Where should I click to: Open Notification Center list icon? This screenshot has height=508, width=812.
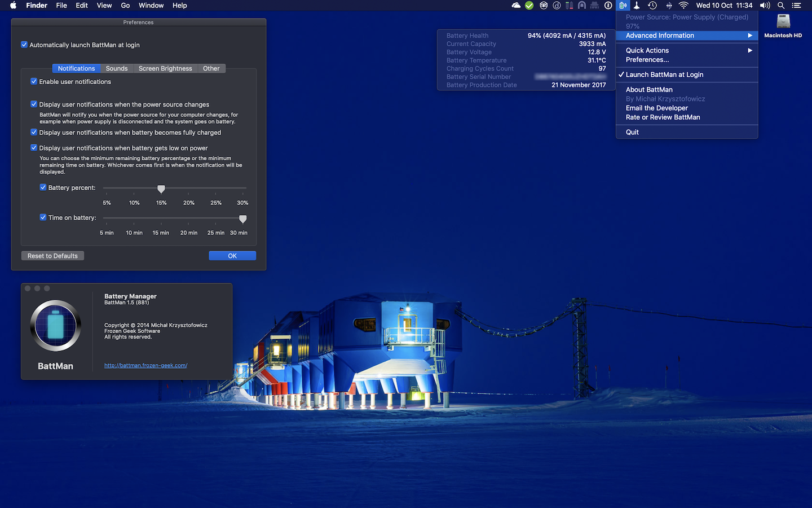coord(796,6)
